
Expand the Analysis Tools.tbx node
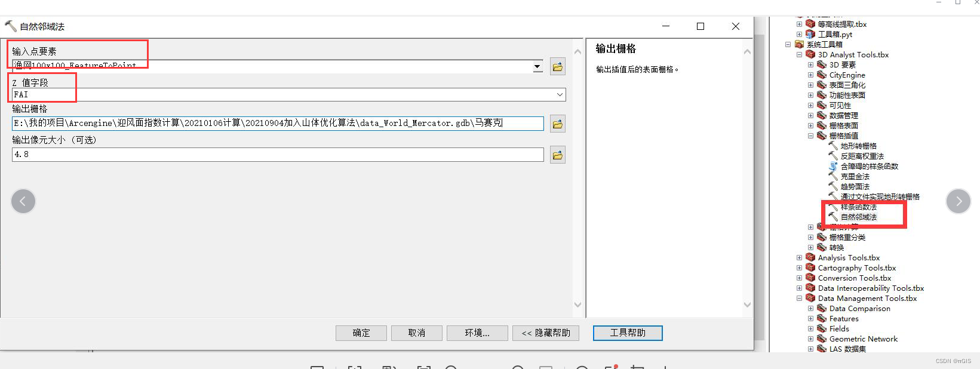click(x=799, y=258)
